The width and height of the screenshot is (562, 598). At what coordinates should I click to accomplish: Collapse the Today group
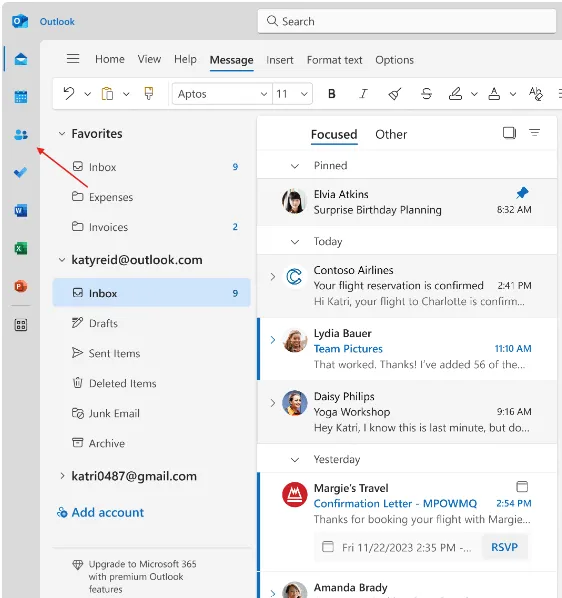tap(295, 242)
